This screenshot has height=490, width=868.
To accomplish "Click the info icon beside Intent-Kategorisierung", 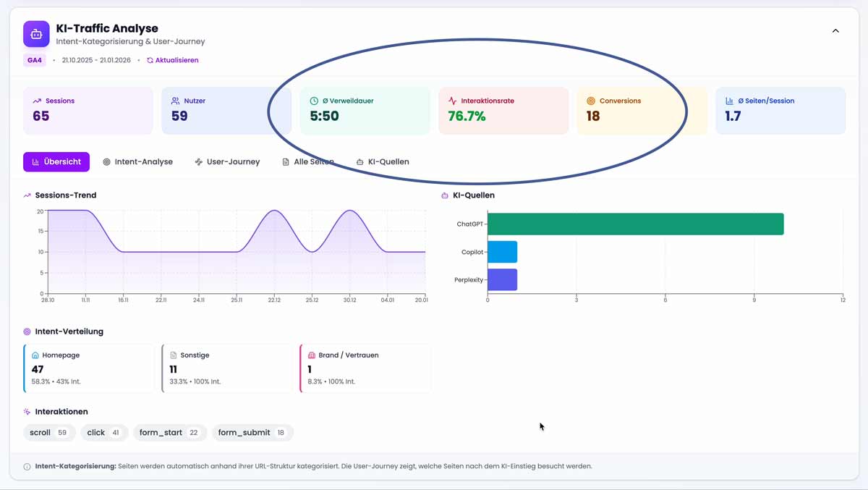I will click(27, 467).
